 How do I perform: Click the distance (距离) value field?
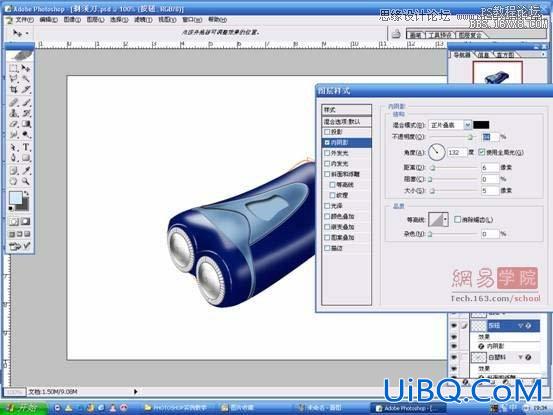click(490, 167)
